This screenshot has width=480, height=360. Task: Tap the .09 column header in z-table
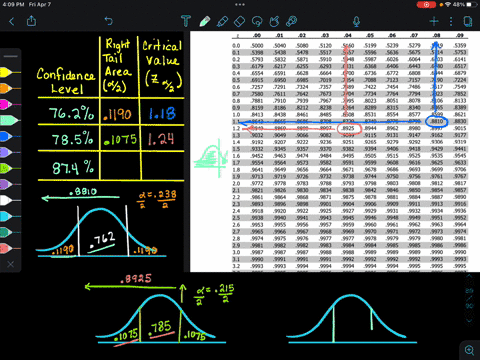(460, 35)
